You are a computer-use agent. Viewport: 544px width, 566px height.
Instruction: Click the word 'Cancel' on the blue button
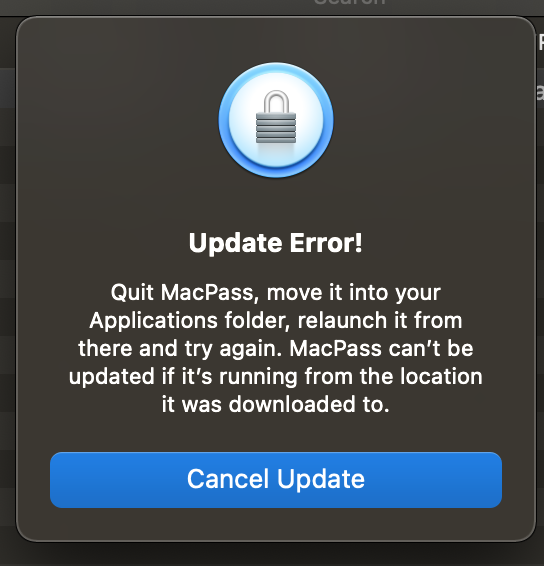point(228,479)
